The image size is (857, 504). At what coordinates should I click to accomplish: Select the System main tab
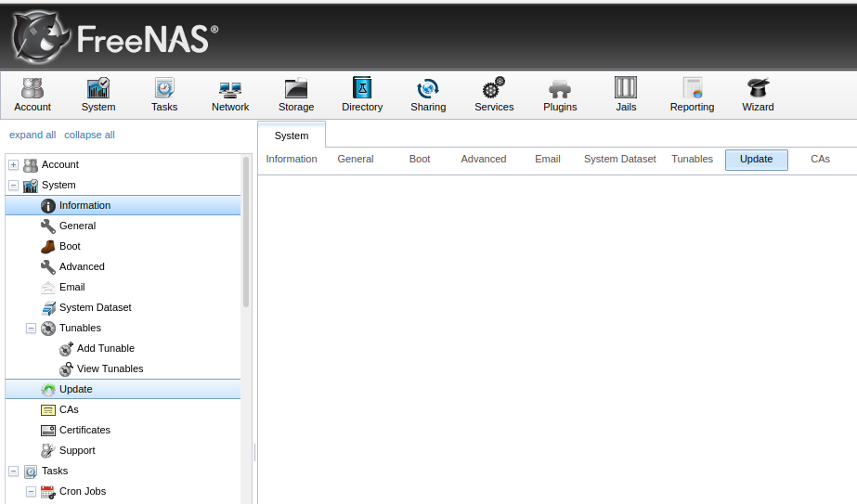click(292, 135)
